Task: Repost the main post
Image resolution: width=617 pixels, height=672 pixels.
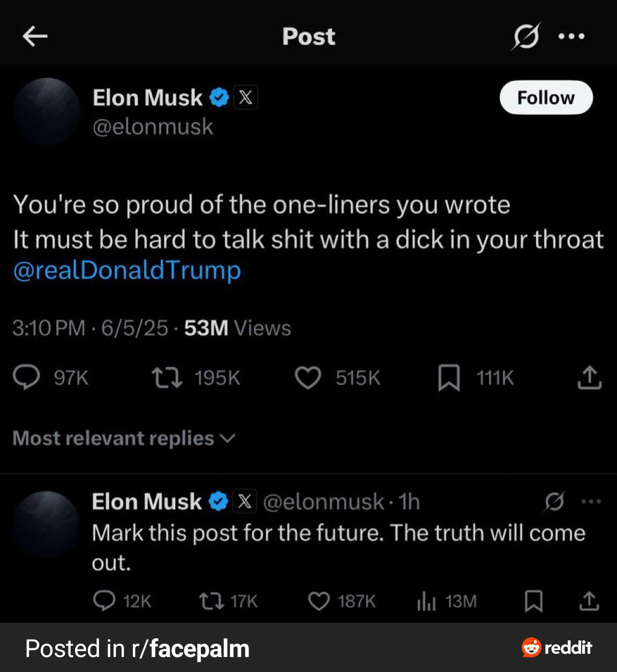Action: [x=167, y=378]
